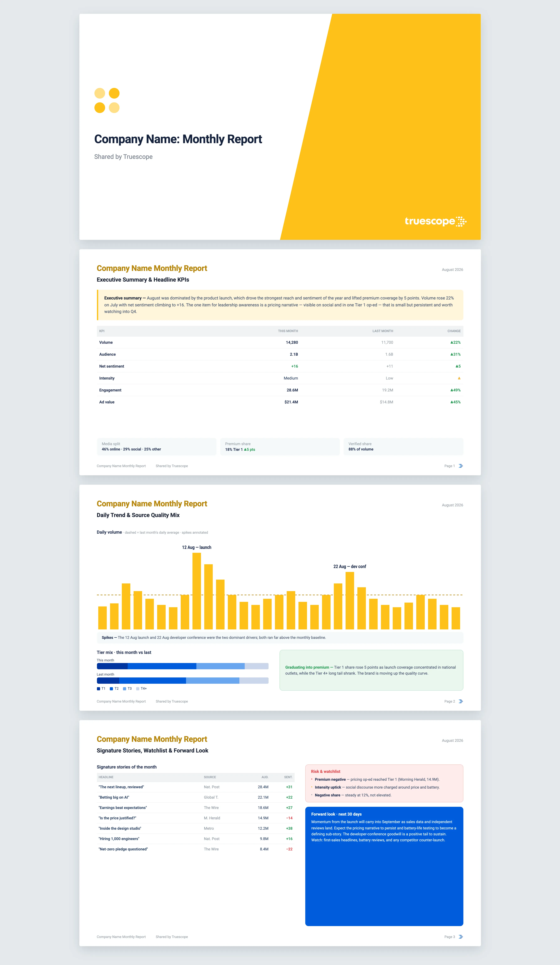
Task: Click the 'Graduating into premium' green callout
Action: click(x=371, y=670)
